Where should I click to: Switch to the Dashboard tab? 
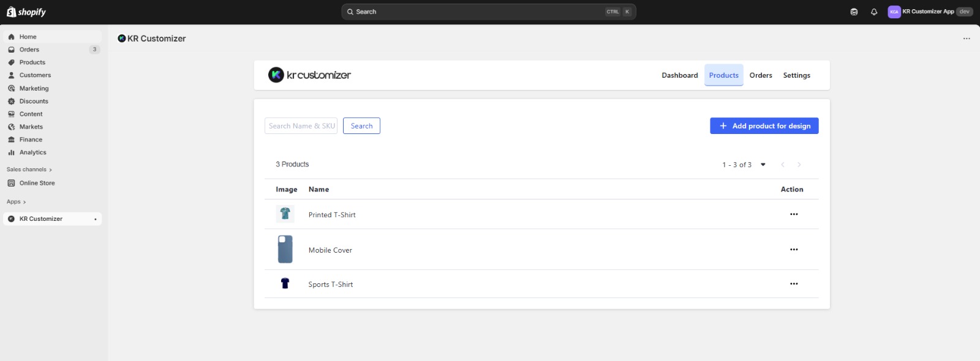pyautogui.click(x=680, y=75)
